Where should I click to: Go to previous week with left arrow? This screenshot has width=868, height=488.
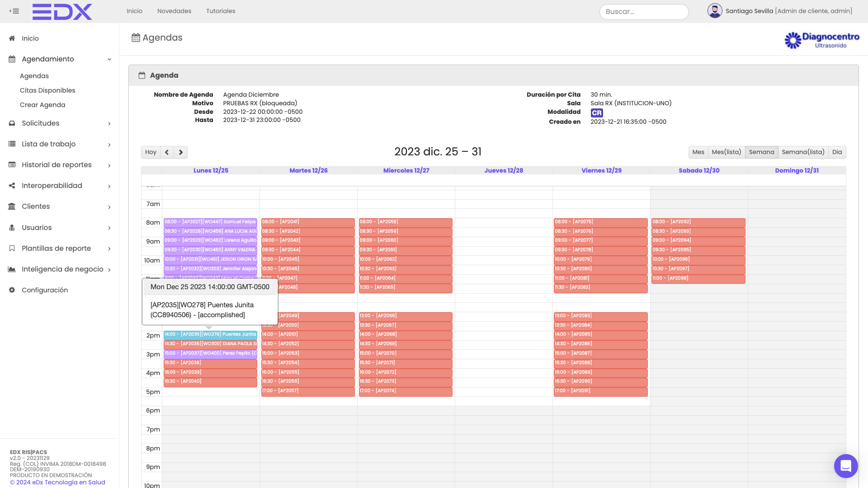[x=167, y=152]
